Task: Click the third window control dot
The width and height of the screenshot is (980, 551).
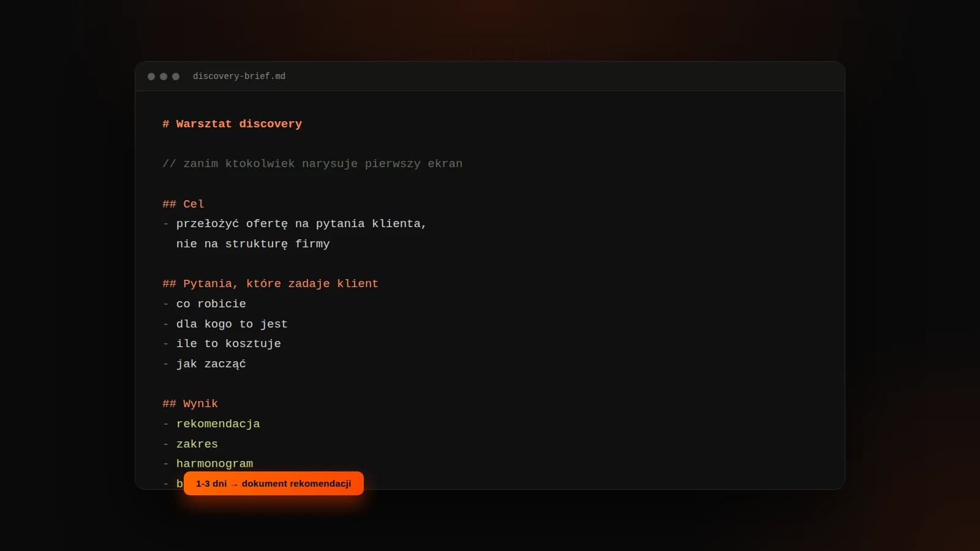Action: pyautogui.click(x=176, y=77)
